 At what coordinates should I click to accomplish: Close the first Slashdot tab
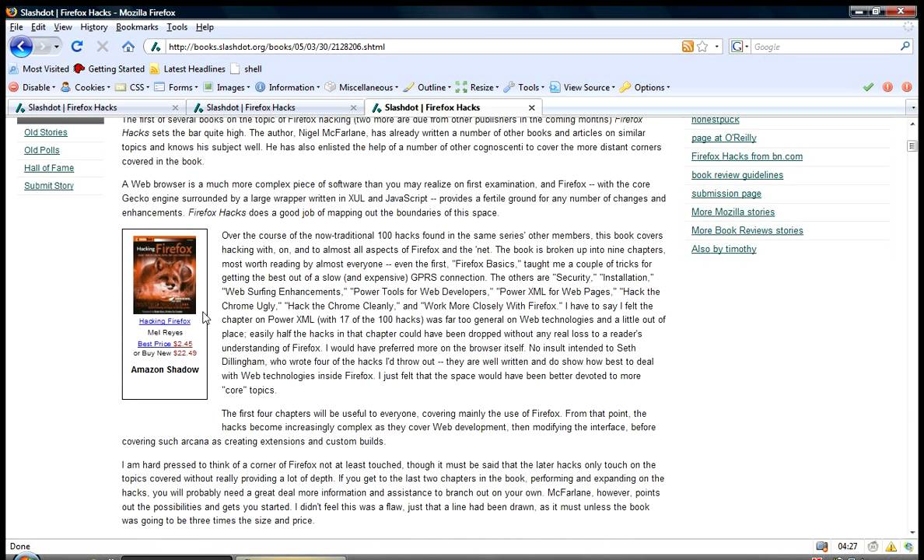175,108
